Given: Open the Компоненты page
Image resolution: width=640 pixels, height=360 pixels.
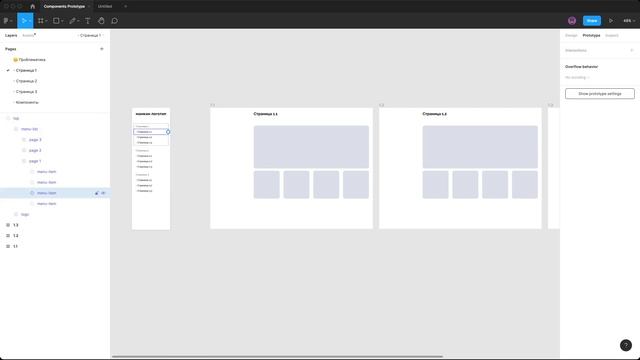Looking at the screenshot, I should pyautogui.click(x=27, y=102).
